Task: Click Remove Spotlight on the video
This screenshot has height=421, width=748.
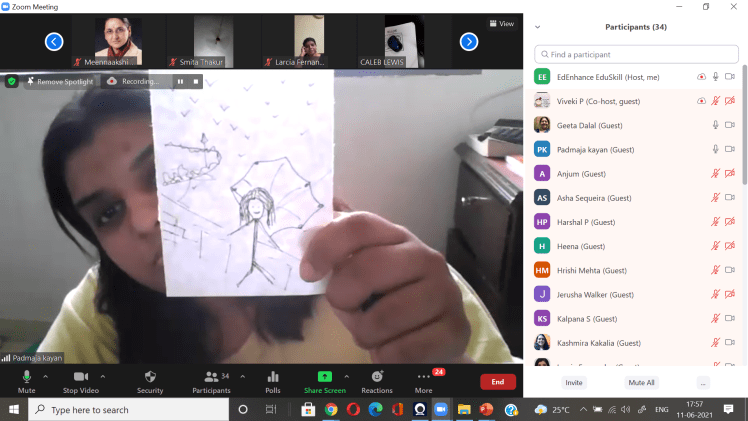Action: [x=58, y=81]
